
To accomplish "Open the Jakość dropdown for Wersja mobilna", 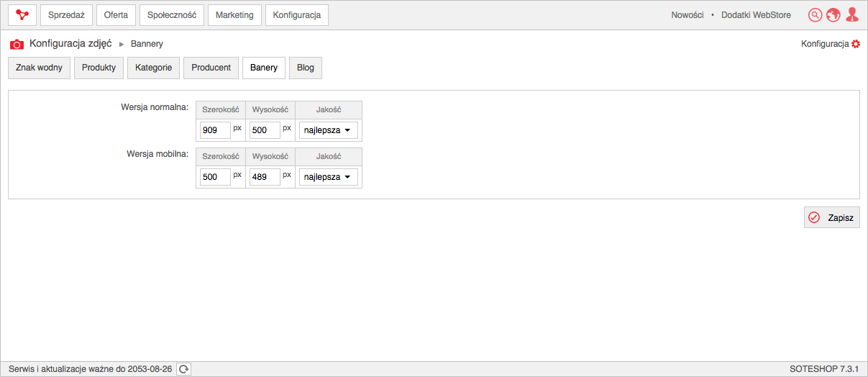I will (x=329, y=177).
